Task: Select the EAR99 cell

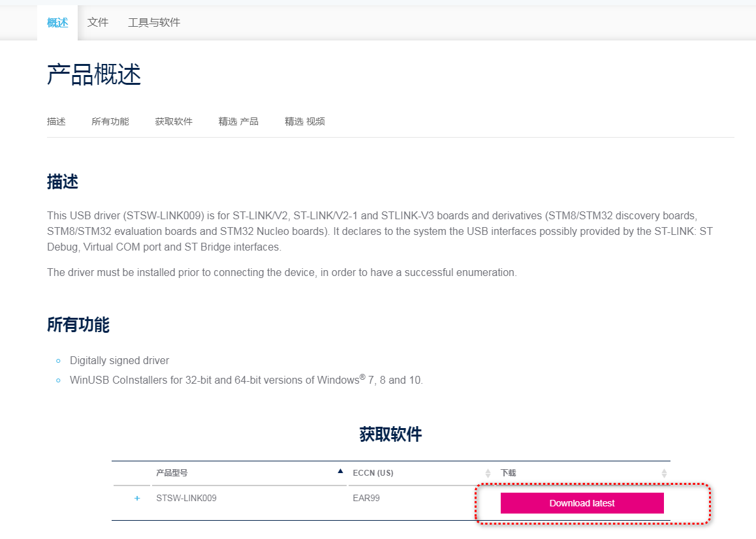Action: pos(366,498)
